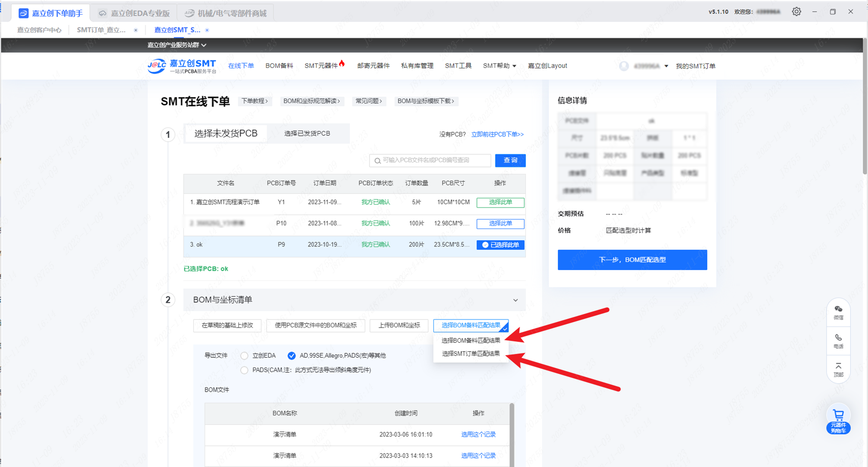Open the component shopping cart (元器件购物车)
868x467 pixels.
(838, 419)
